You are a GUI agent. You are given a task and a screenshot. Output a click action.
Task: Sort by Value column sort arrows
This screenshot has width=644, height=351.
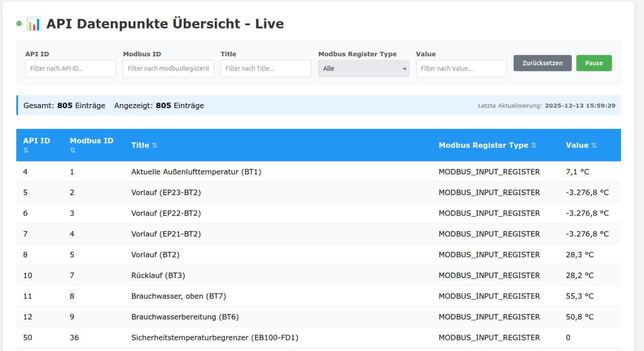594,145
